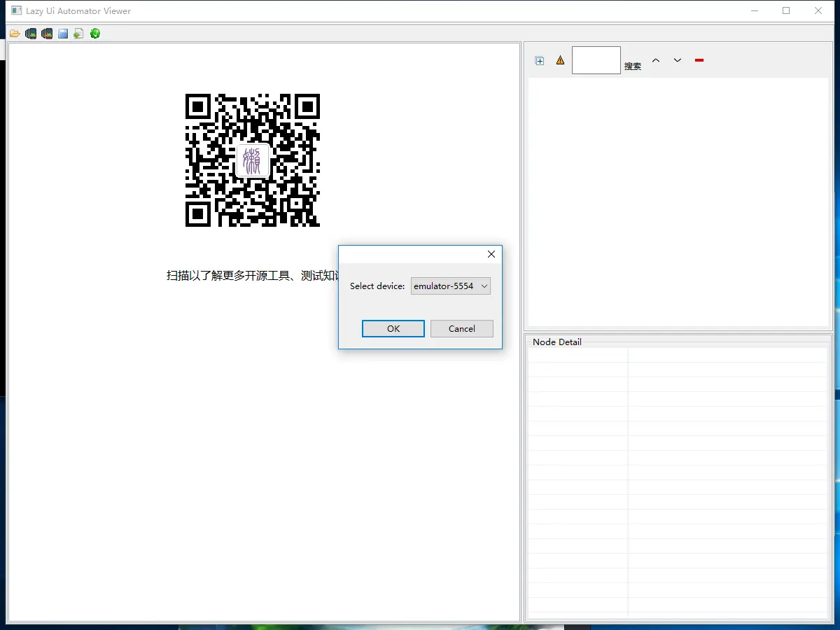Click the Select device: label
The height and width of the screenshot is (630, 840).
tap(377, 286)
